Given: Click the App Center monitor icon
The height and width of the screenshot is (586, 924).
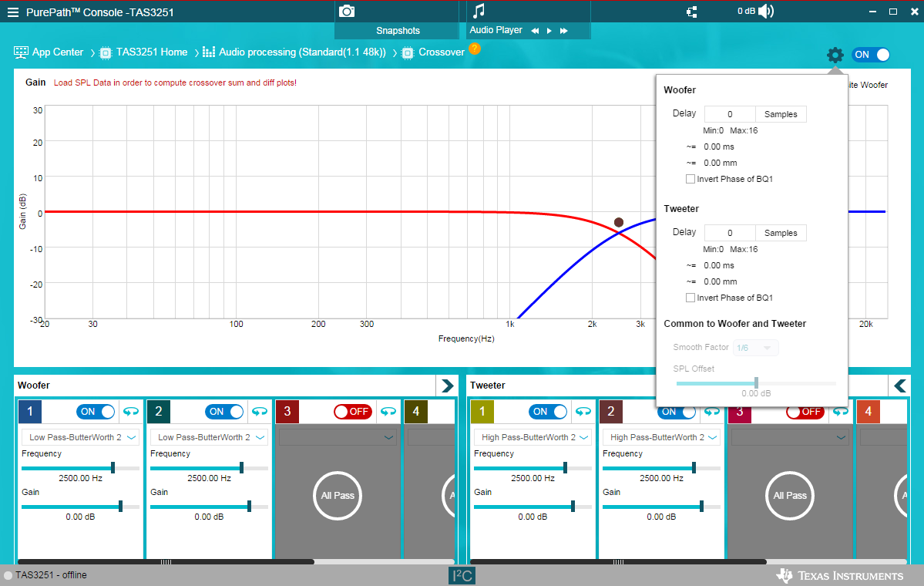Looking at the screenshot, I should [22, 52].
